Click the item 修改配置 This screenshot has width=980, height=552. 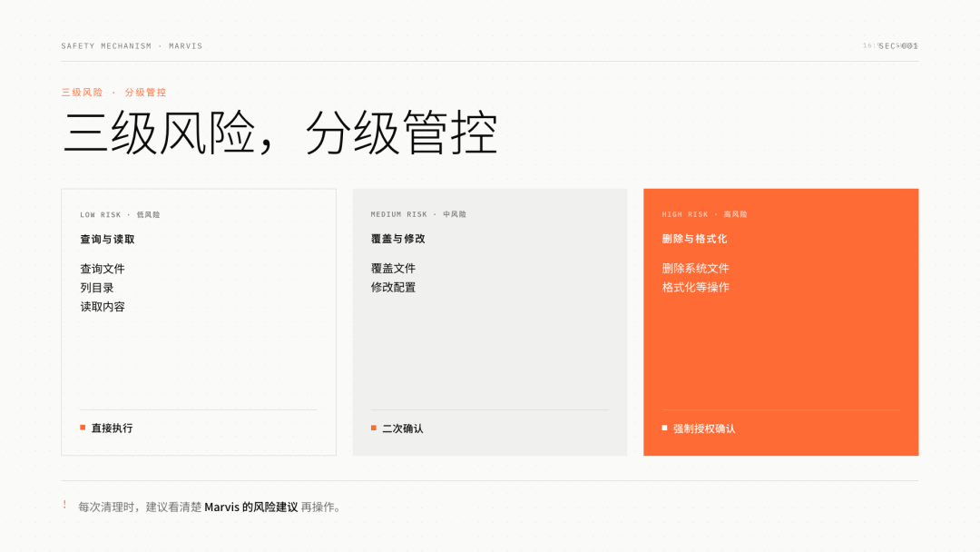point(393,288)
